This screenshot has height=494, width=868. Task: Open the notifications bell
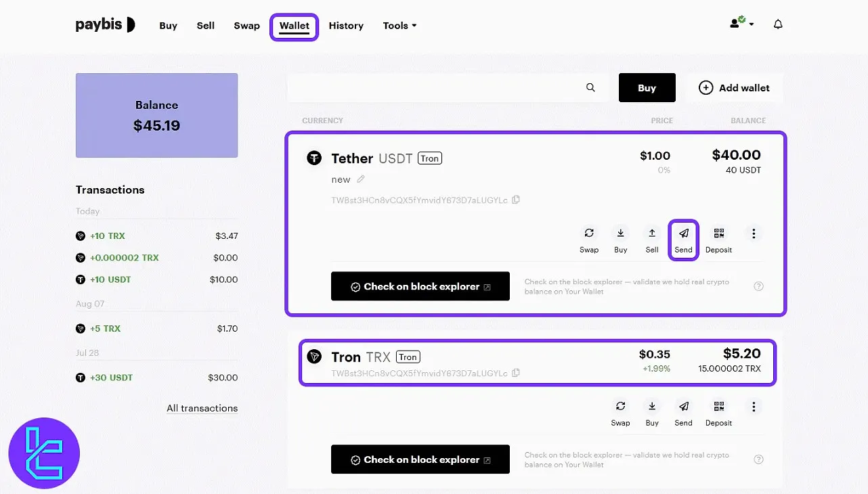pos(778,25)
